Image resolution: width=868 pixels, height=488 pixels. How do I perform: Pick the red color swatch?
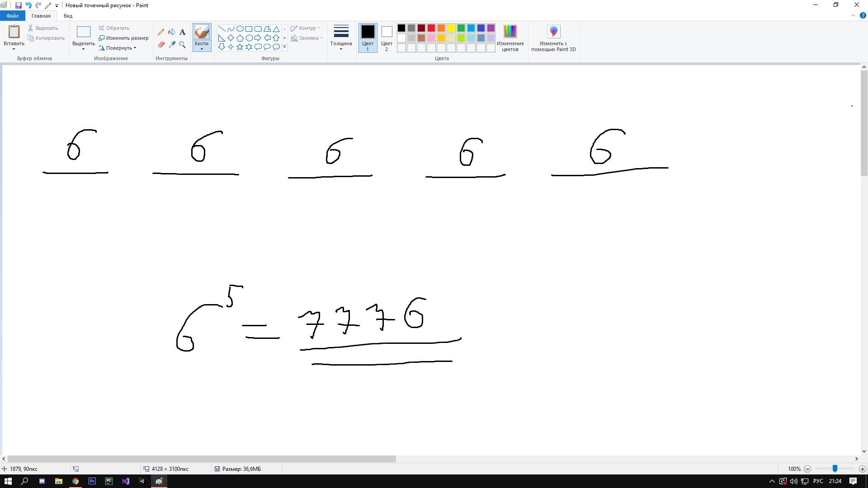click(431, 28)
